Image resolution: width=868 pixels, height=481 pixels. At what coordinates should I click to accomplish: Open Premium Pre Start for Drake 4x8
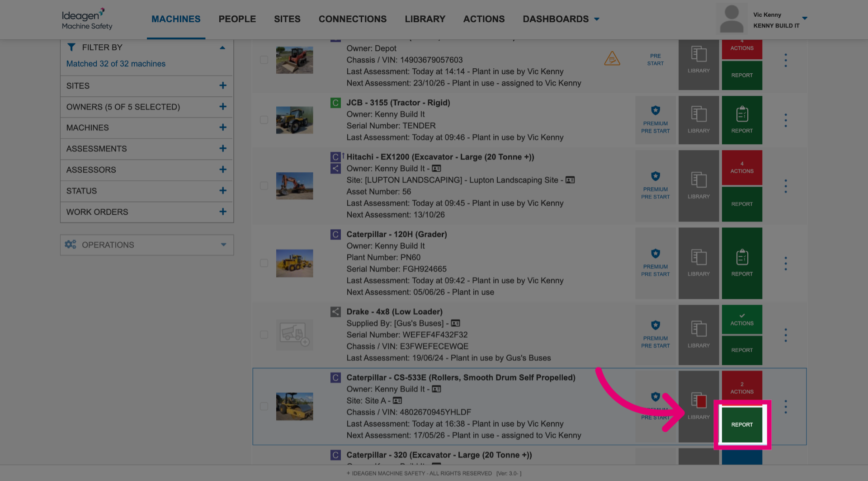pyautogui.click(x=655, y=335)
